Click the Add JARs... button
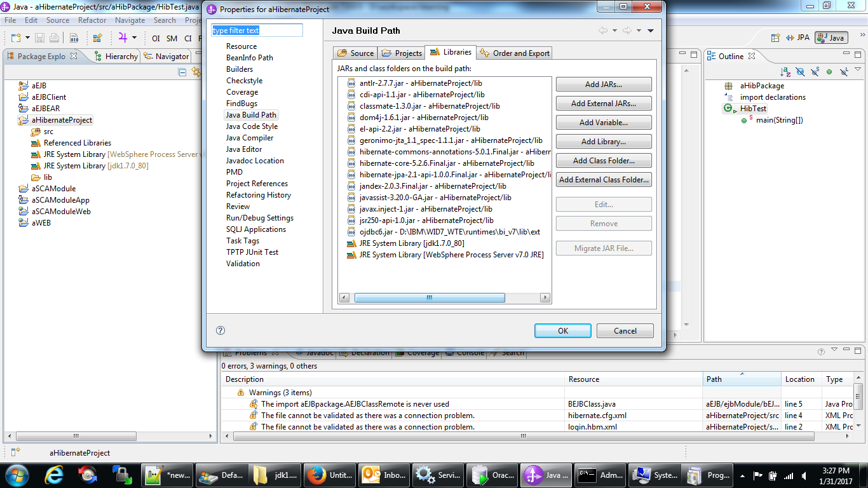 604,84
